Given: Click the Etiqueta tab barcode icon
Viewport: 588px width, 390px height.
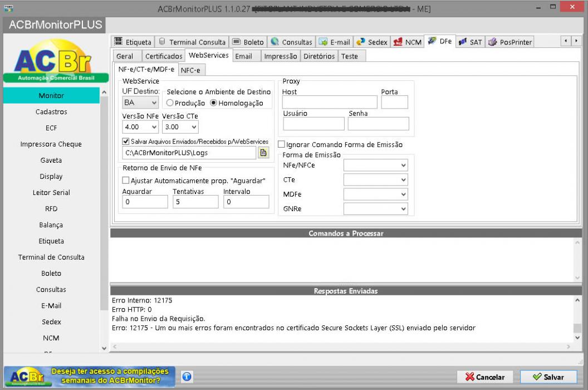Looking at the screenshot, I should pos(118,41).
